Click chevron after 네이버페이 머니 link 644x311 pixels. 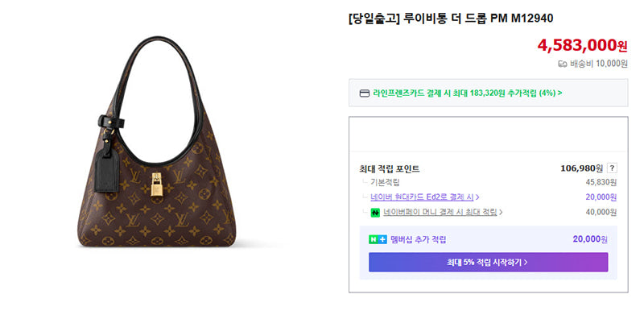(x=501, y=213)
